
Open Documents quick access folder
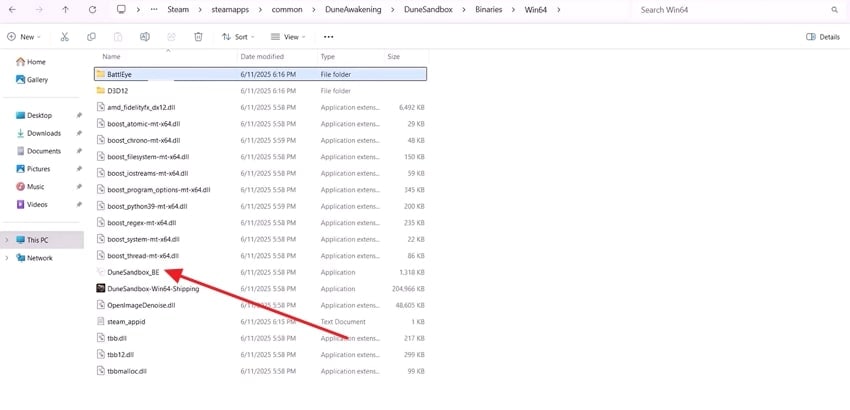click(x=38, y=151)
